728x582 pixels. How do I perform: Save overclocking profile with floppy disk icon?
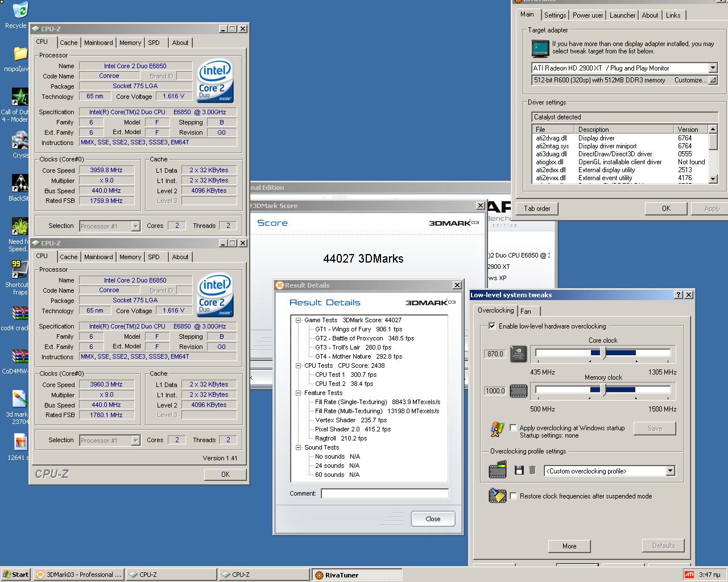click(x=519, y=470)
